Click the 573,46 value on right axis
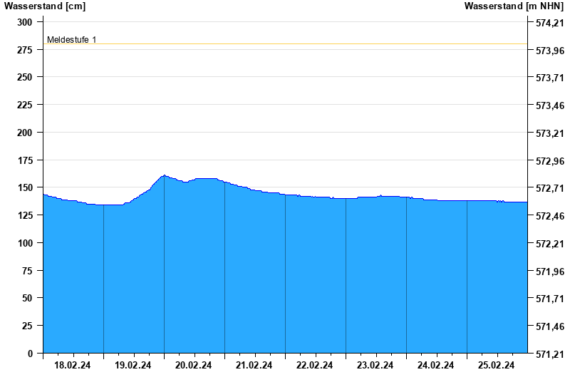The height and width of the screenshot is (392, 570). [548, 105]
